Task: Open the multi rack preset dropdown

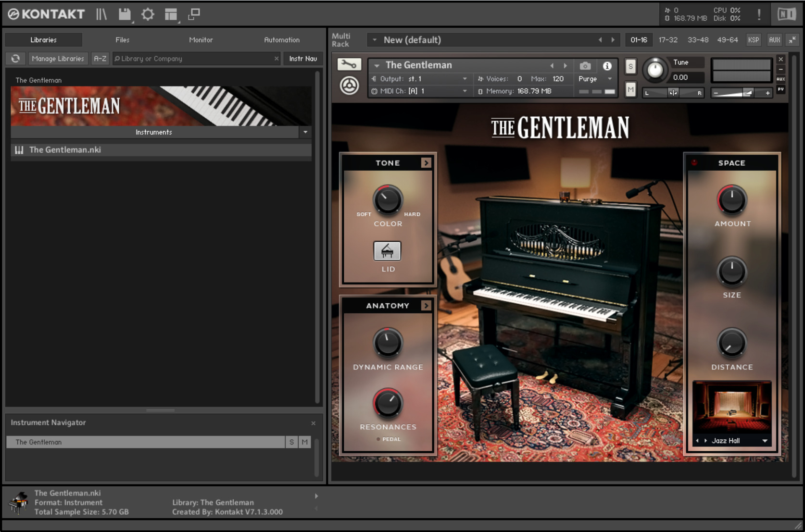Action: tap(375, 40)
